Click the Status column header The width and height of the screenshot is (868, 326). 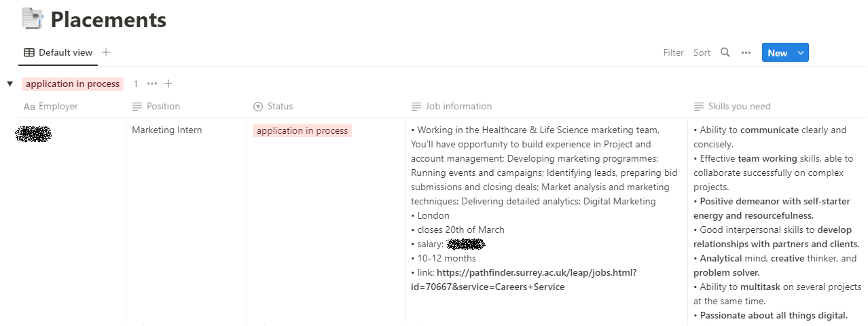click(273, 106)
